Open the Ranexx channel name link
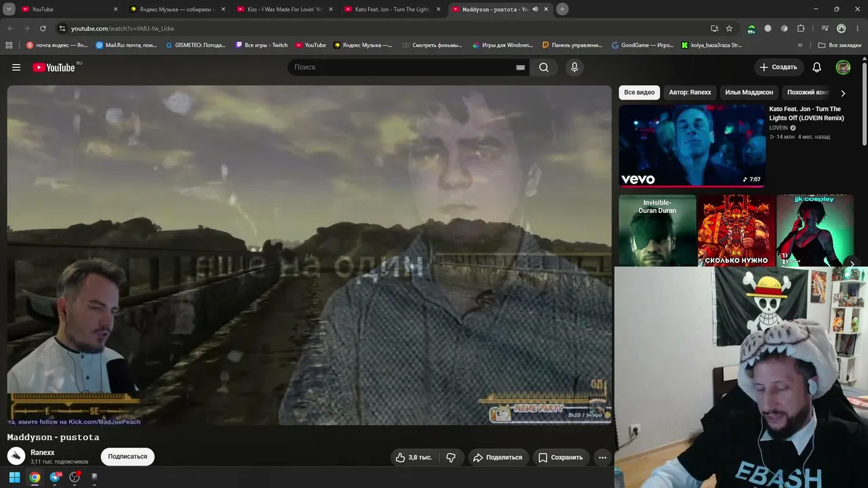This screenshot has height=488, width=868. pos(43,452)
